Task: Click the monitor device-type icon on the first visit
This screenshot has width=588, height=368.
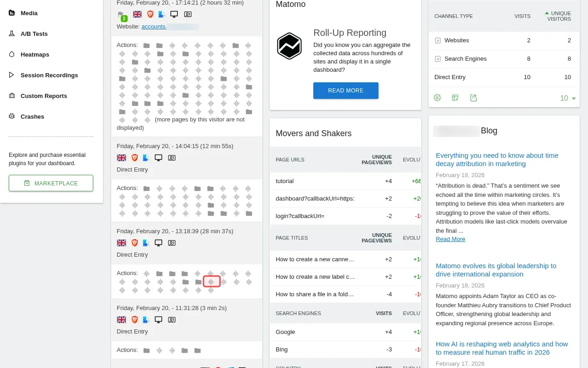Action: [x=174, y=14]
